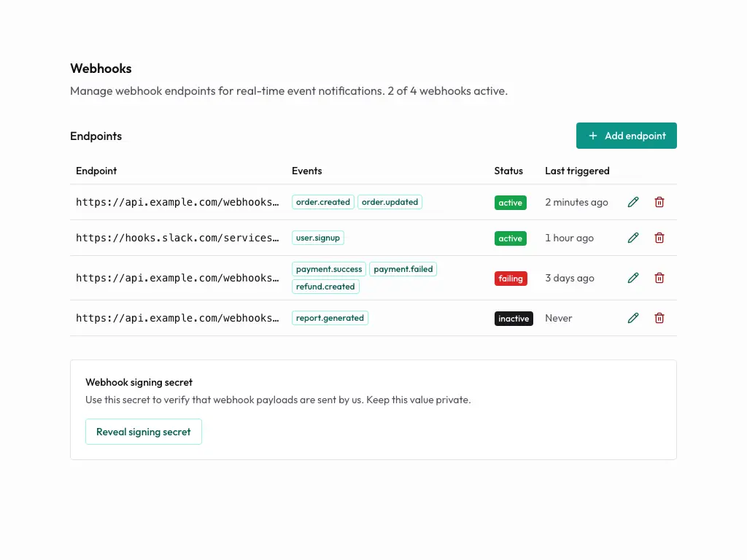747x560 pixels.
Task: Reveal the webhook signing secret
Action: 143,432
